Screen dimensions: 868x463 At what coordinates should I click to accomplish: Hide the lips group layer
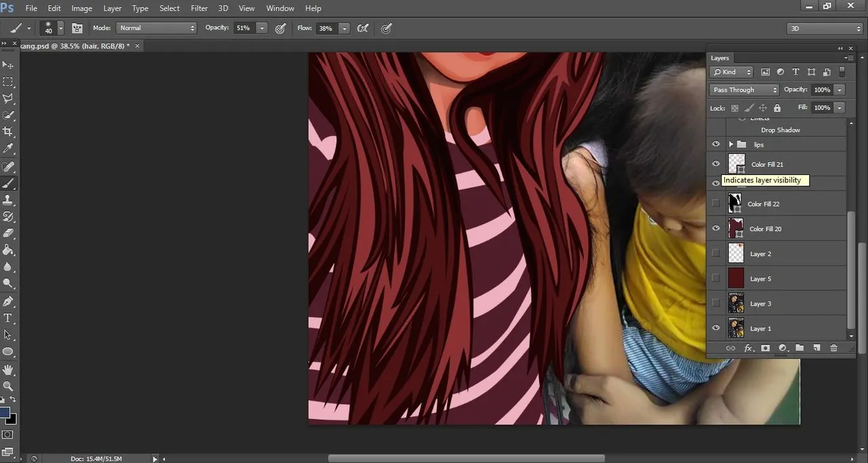point(715,144)
